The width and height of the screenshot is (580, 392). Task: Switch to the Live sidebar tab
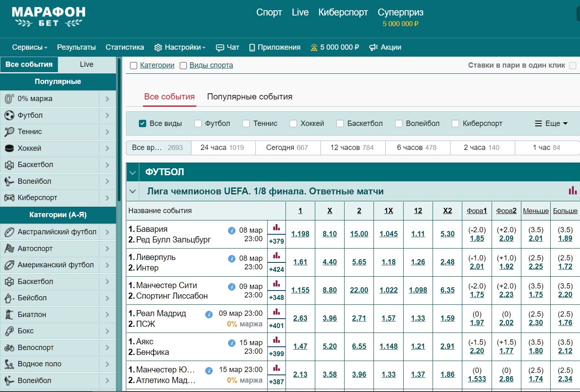pos(87,64)
